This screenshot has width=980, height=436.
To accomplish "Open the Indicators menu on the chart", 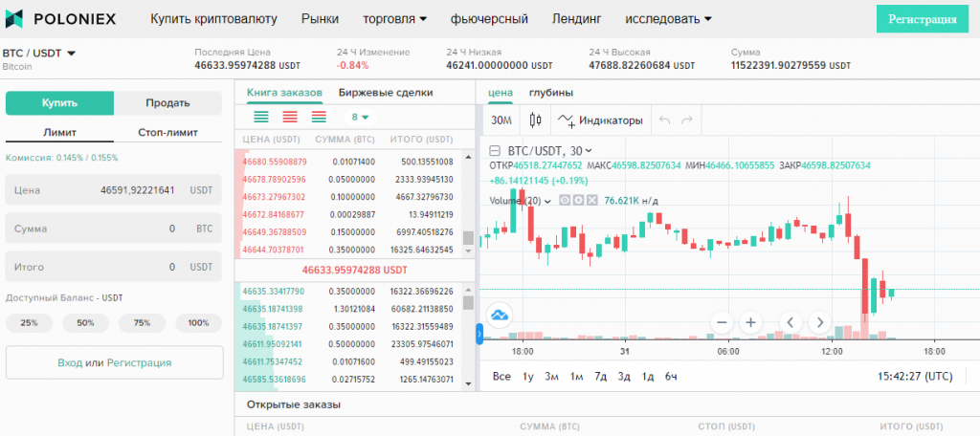I will 600,120.
